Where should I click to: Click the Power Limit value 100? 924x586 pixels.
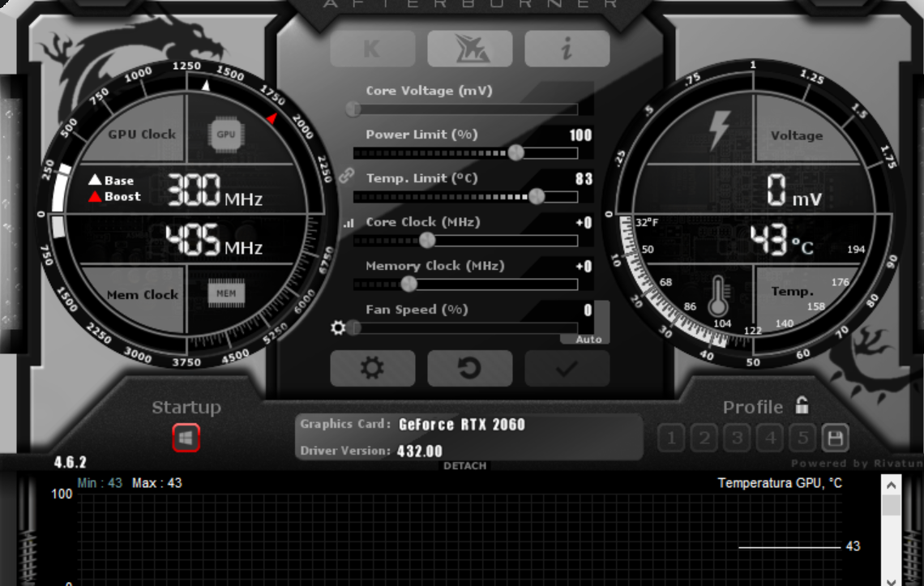[580, 135]
